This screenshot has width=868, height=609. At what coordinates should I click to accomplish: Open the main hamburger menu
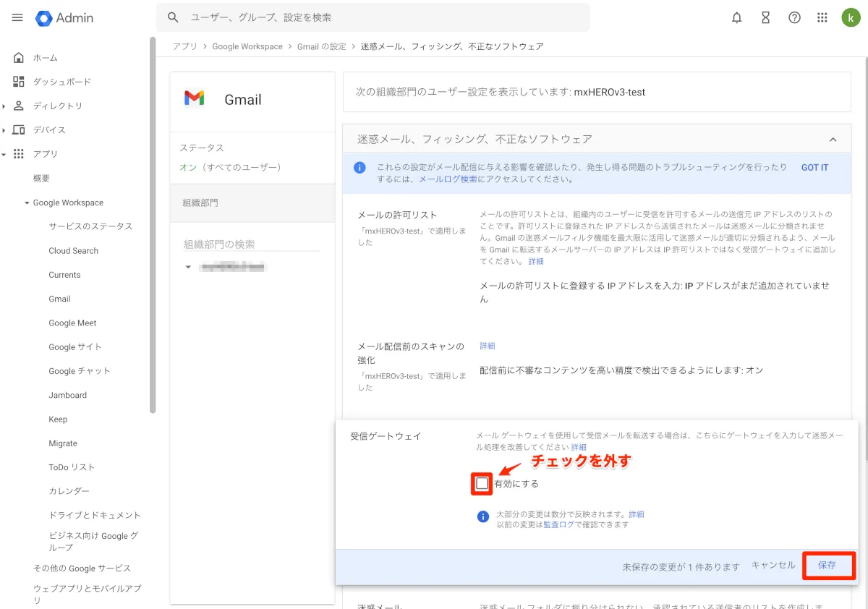pyautogui.click(x=17, y=17)
